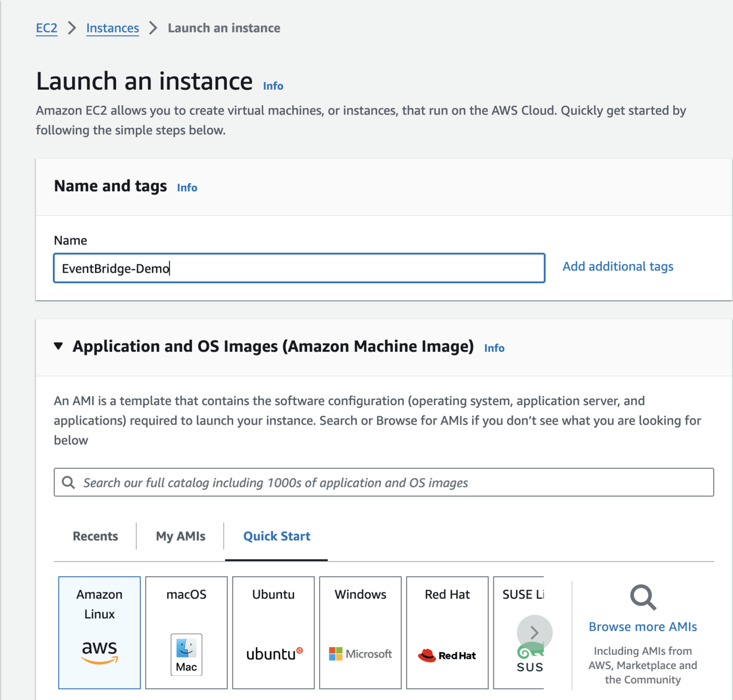Switch to the My AMIs tab
Viewport: 733px width, 700px height.
pyautogui.click(x=181, y=536)
